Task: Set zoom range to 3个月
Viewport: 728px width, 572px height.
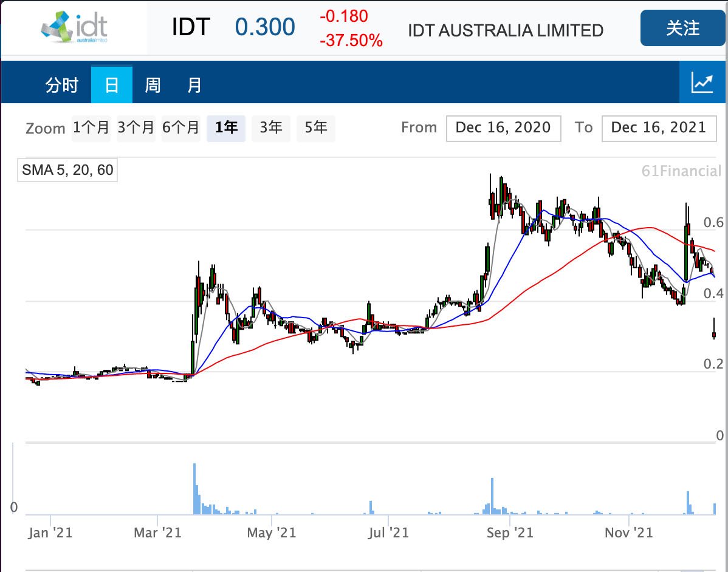Action: coord(136,128)
